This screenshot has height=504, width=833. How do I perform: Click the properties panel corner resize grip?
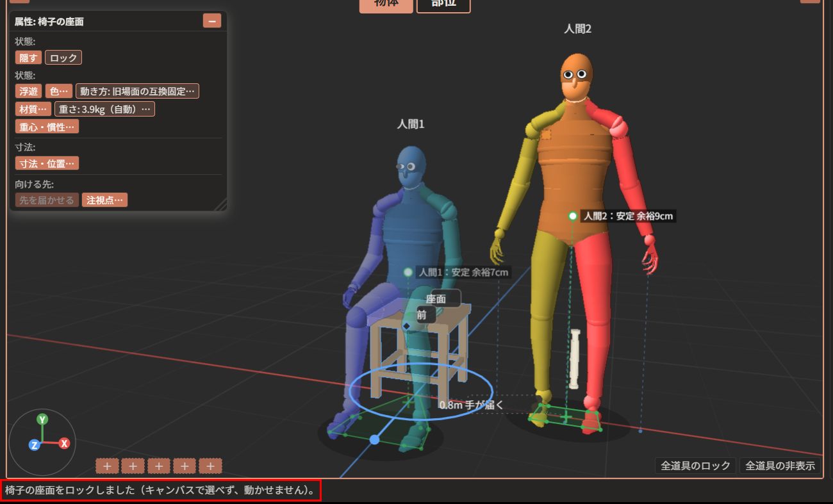[x=220, y=204]
